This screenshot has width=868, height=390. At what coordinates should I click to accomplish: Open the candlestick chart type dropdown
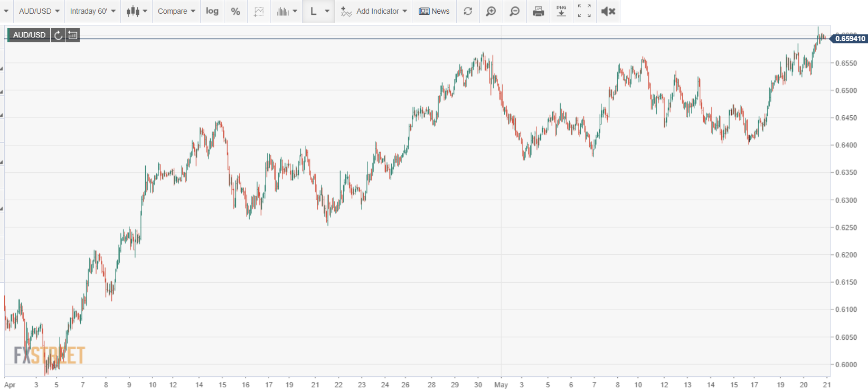137,11
